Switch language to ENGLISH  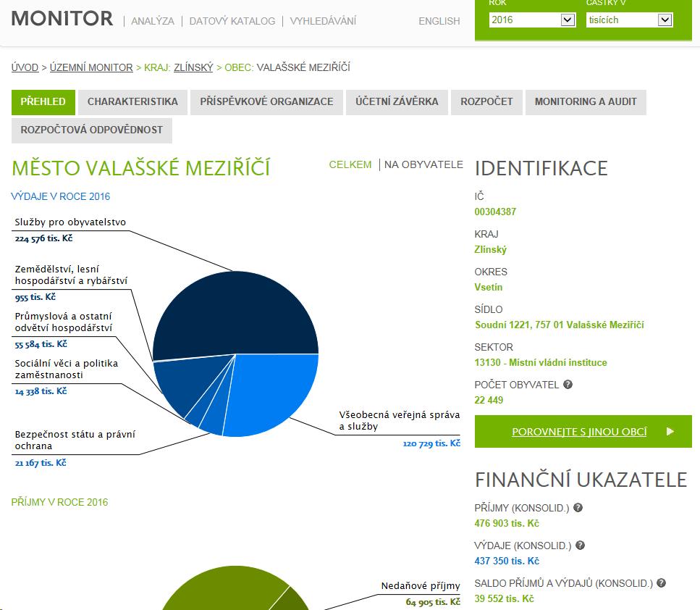click(439, 21)
